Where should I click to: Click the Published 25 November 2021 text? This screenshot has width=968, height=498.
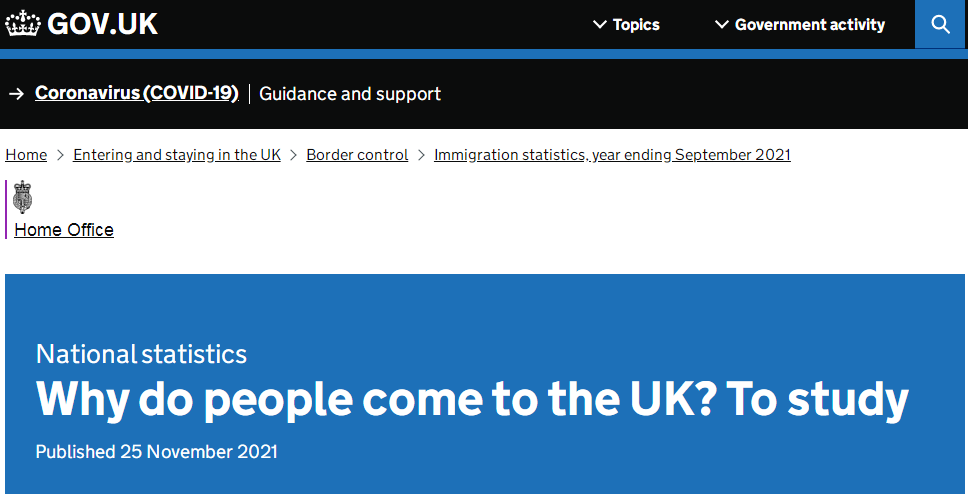click(x=157, y=452)
